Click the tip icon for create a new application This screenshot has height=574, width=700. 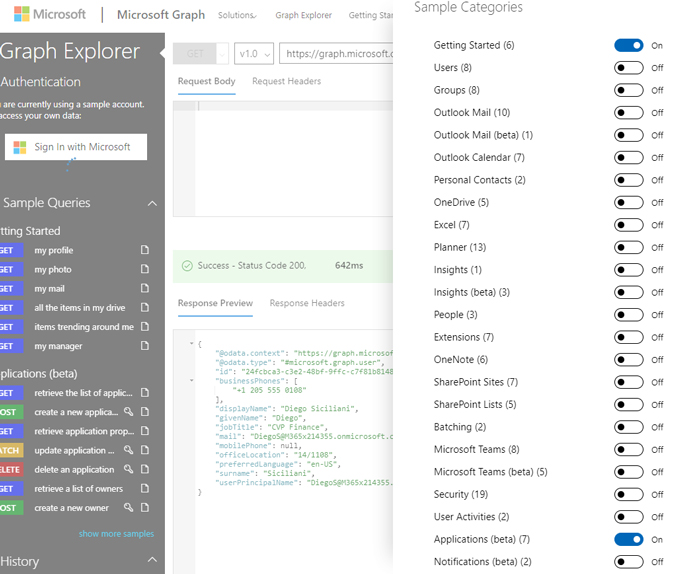tap(129, 412)
